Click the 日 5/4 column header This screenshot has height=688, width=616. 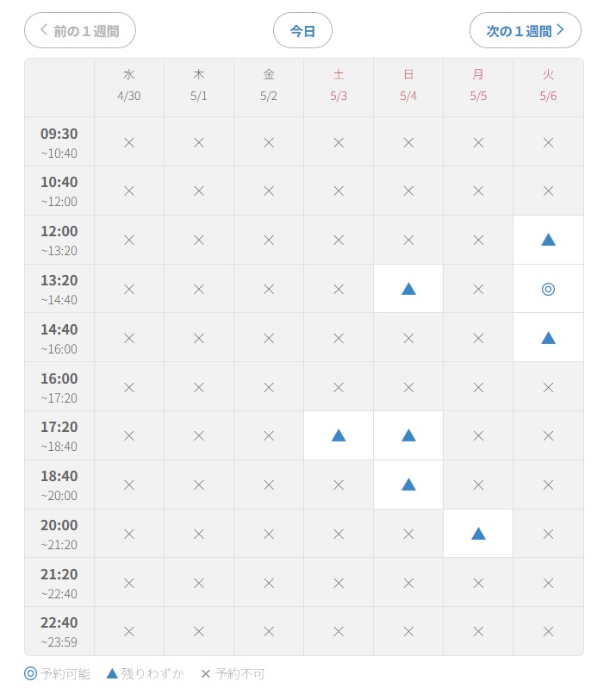(408, 85)
